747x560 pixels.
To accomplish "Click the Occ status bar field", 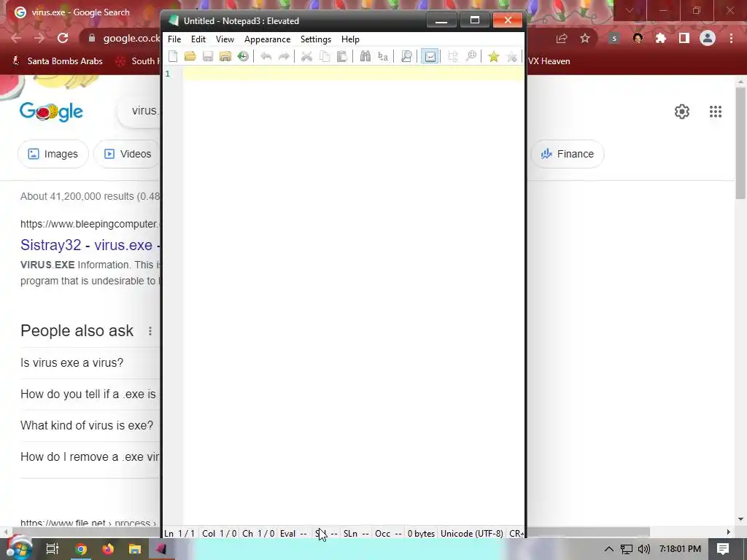I will (388, 533).
